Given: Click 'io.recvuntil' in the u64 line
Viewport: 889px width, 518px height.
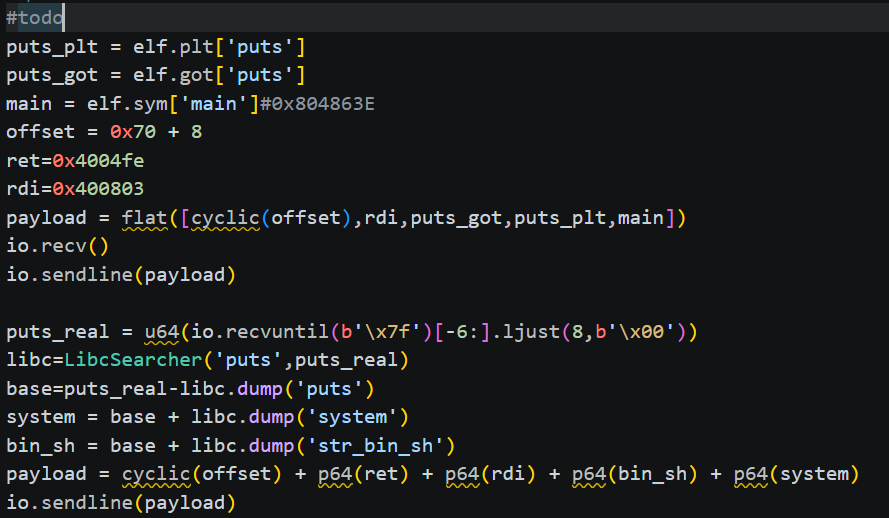Looking at the screenshot, I should [x=260, y=332].
